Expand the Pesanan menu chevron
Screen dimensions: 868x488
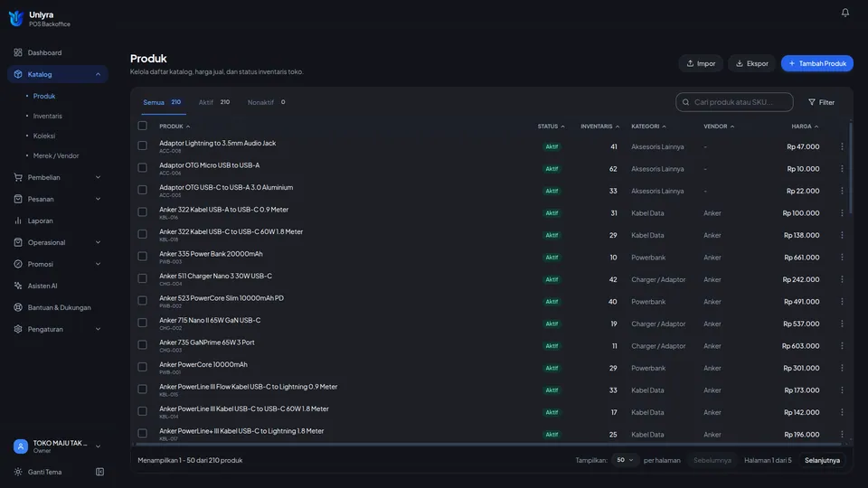[x=98, y=199]
